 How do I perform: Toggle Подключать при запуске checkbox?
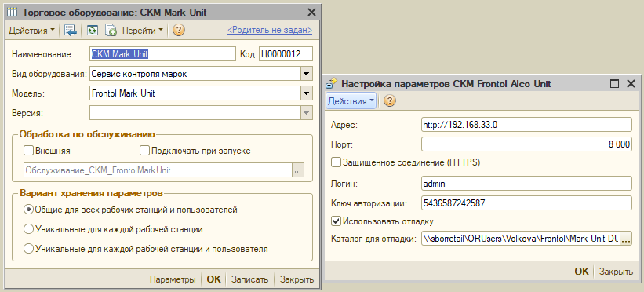(144, 151)
